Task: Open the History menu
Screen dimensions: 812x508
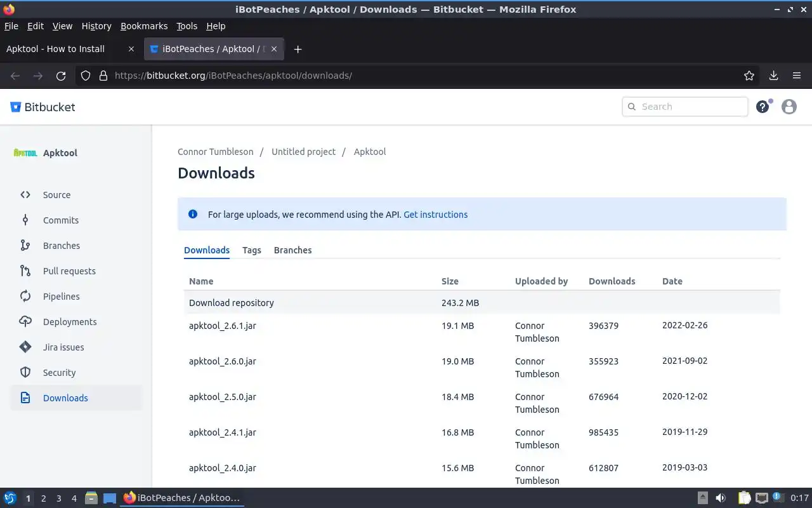Action: (96, 26)
